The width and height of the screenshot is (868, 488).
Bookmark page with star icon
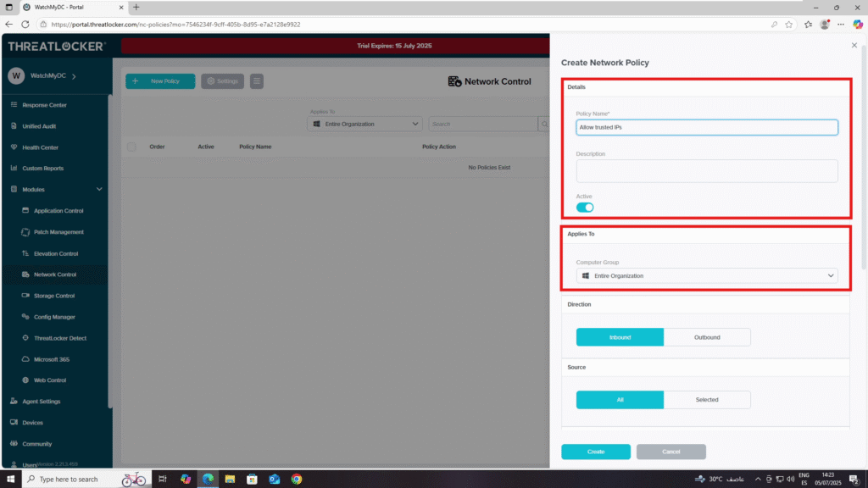point(789,25)
